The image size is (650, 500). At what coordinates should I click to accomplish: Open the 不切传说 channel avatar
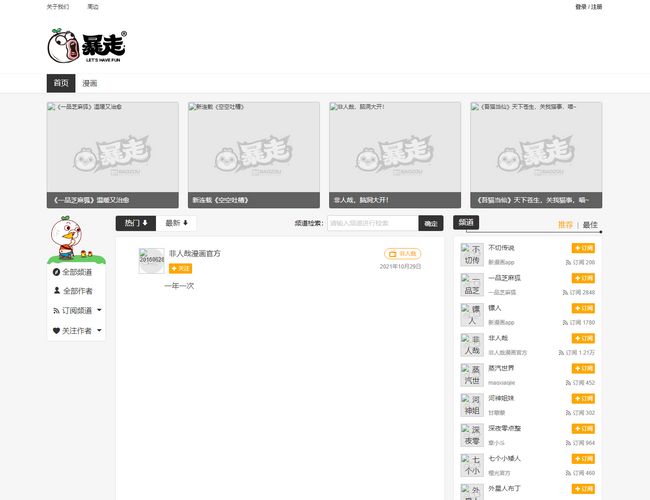472,254
